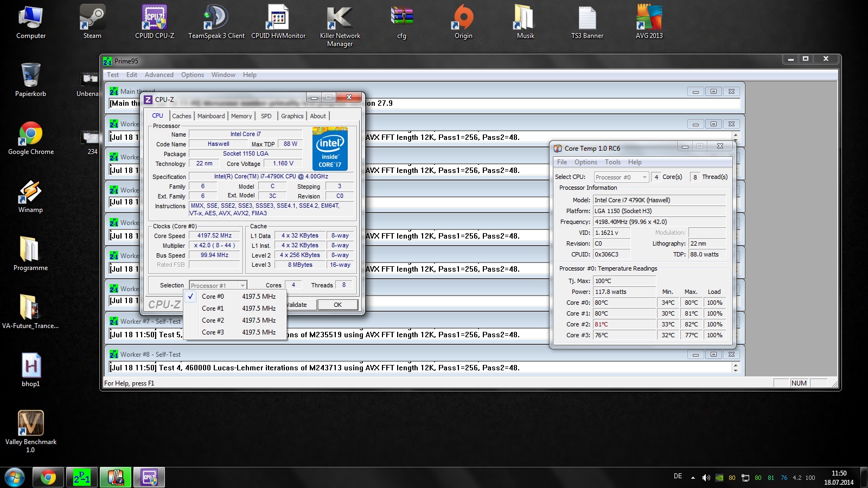The height and width of the screenshot is (488, 868).
Task: Select the cfg archive on desktop
Action: tap(402, 23)
